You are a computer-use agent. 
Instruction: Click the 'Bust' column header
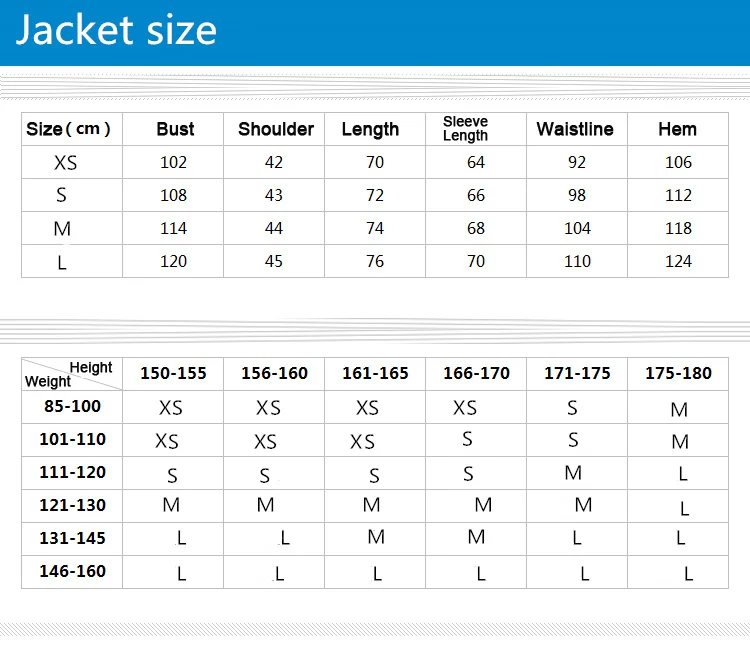[175, 129]
